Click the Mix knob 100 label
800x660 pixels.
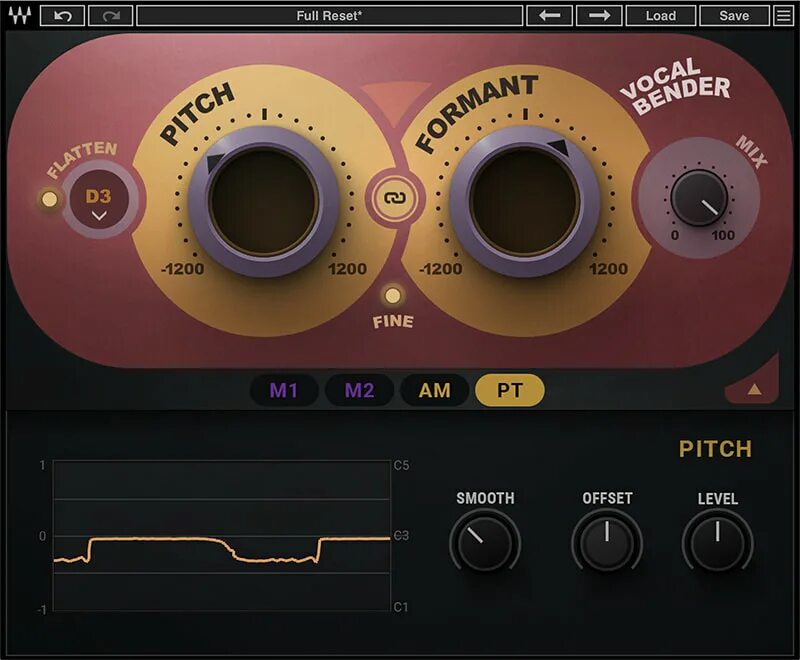coord(723,235)
